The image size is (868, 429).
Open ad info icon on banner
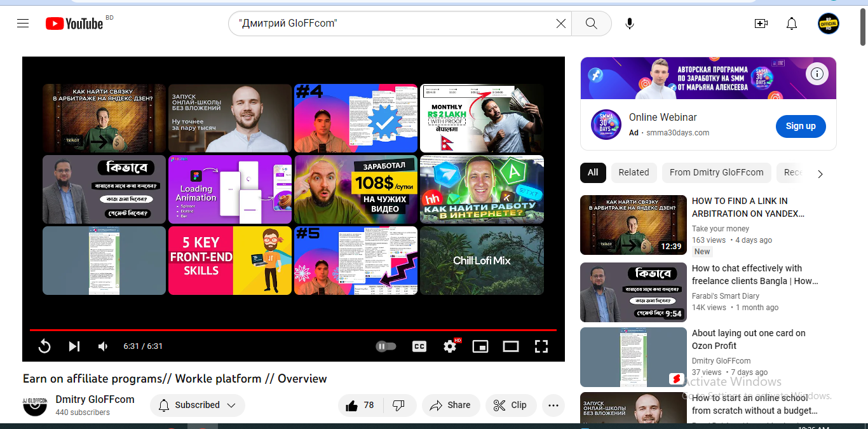(817, 74)
